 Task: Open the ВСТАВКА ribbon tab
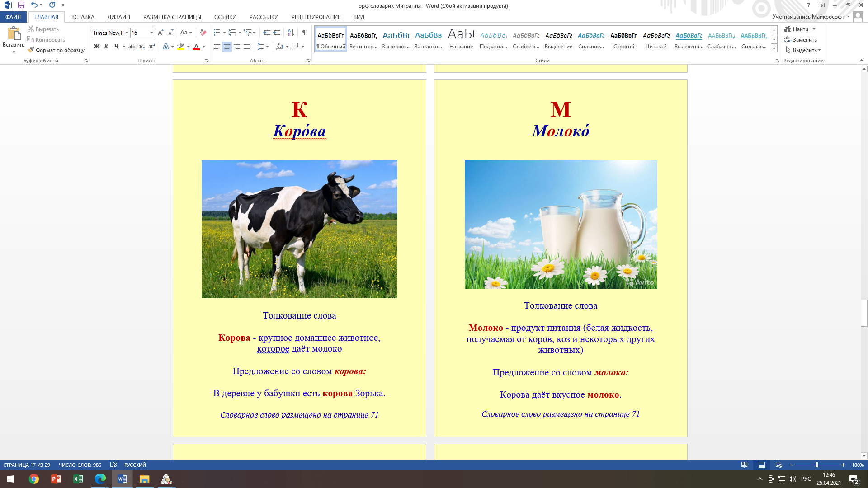click(83, 17)
